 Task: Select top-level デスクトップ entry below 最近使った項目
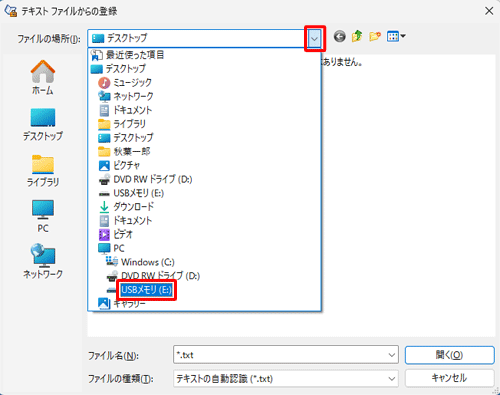(x=205, y=69)
